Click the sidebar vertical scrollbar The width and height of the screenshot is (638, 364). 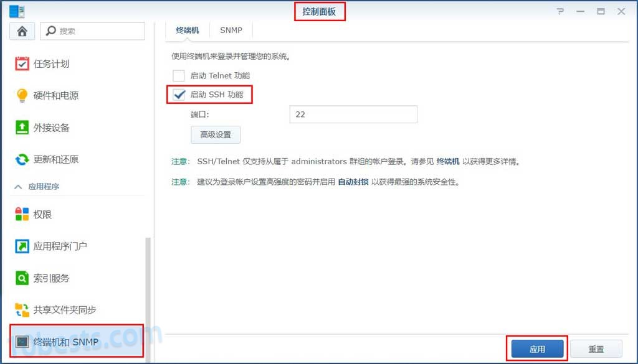148,299
